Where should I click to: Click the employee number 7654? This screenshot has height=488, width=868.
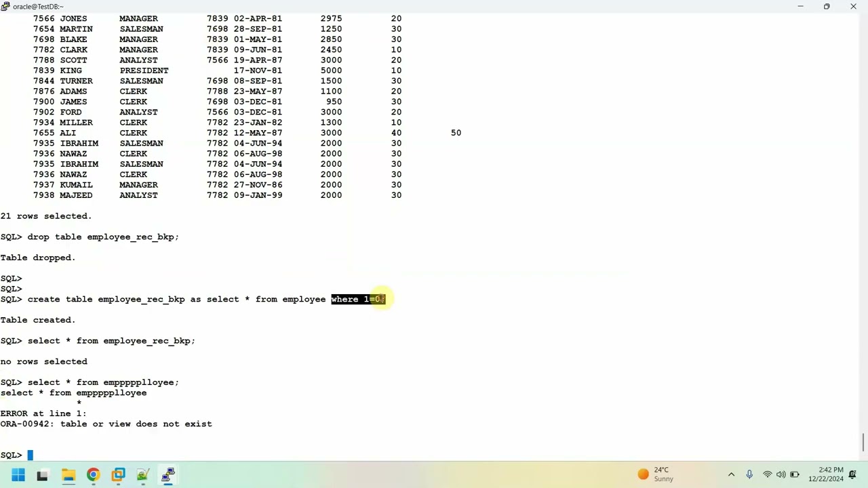(43, 29)
